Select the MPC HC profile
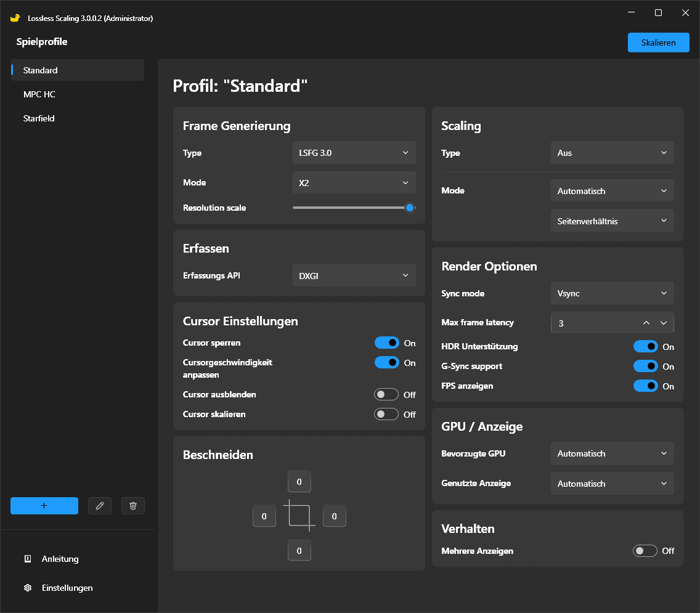700x613 pixels. click(39, 94)
